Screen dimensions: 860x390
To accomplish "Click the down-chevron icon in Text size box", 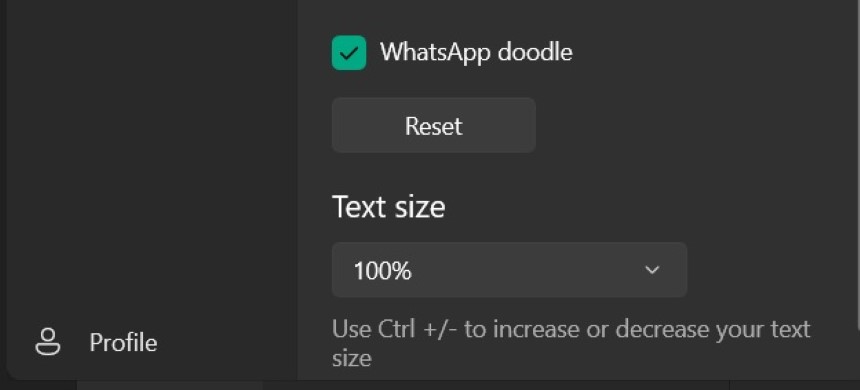I will (x=652, y=270).
